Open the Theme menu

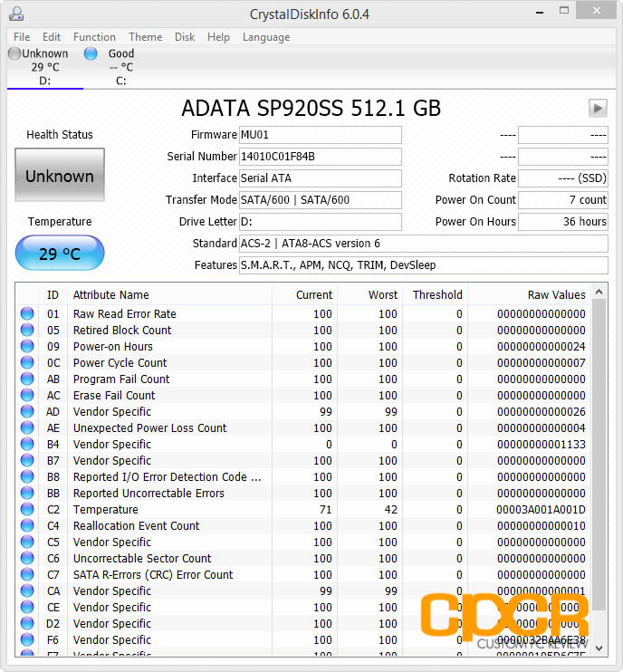[145, 37]
